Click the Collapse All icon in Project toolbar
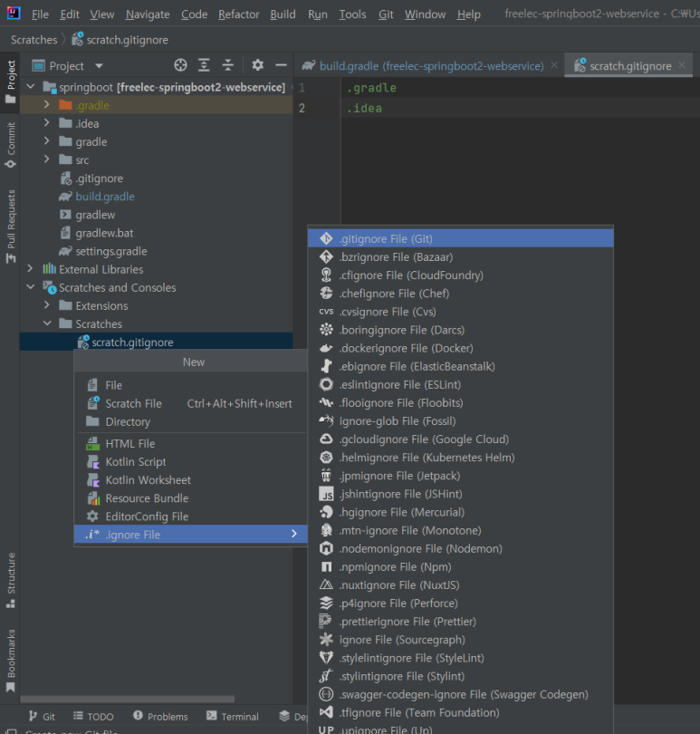 pos(228,65)
